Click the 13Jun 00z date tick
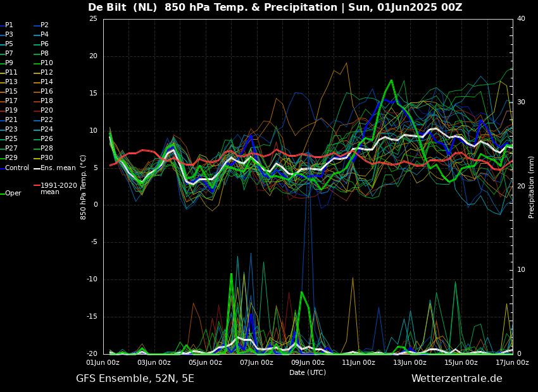The width and height of the screenshot is (538, 392). click(410, 362)
